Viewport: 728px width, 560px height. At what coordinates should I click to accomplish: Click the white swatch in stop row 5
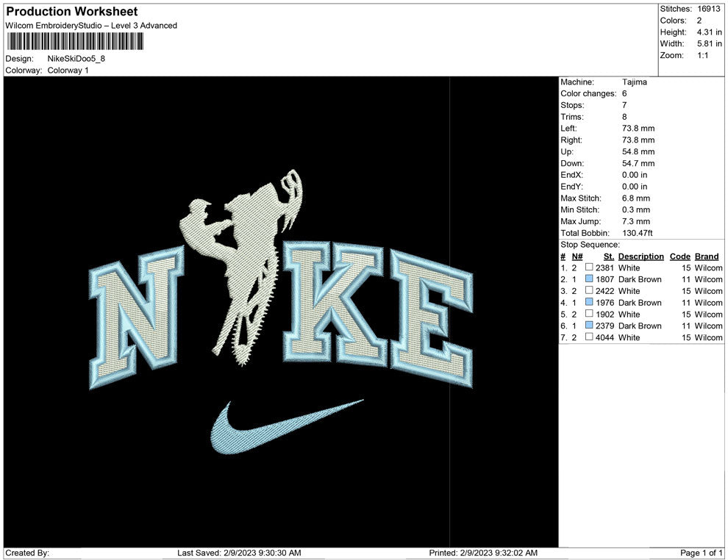[x=589, y=313]
